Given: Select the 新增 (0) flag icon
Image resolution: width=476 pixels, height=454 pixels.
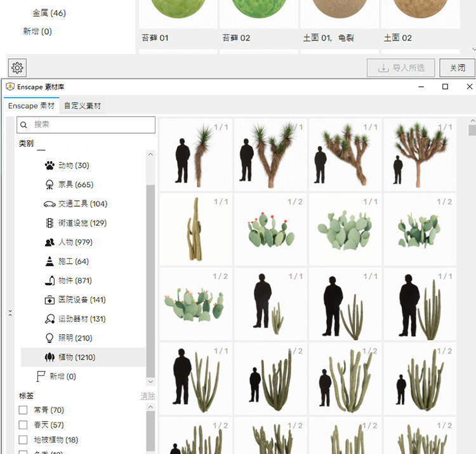Looking at the screenshot, I should click(x=41, y=377).
